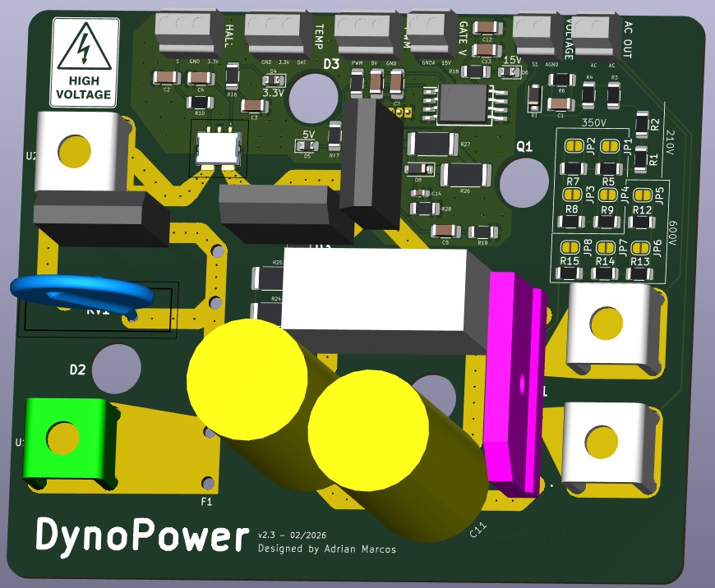The width and height of the screenshot is (715, 588).
Task: Select the 8-pin IC chip near GATE V
Action: click(461, 103)
